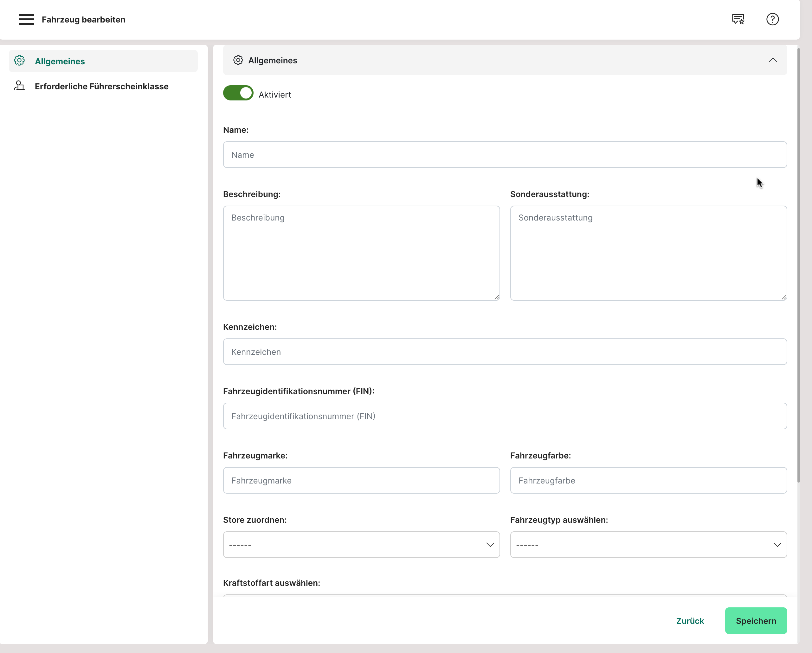
Task: Click the vertical scrollbar of the form
Action: [x=798, y=264]
